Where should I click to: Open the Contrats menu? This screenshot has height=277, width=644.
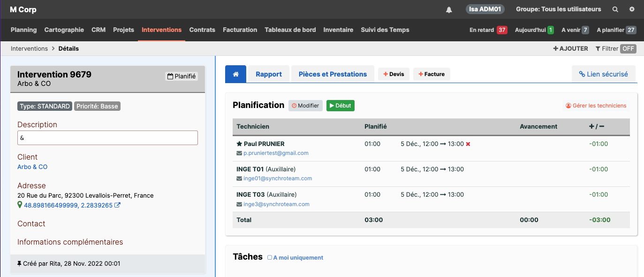pos(202,30)
